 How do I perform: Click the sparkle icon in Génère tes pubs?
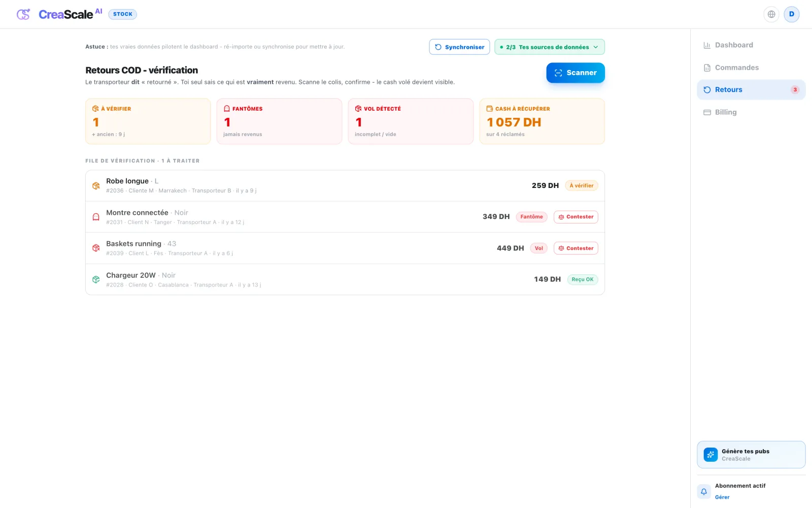(710, 455)
